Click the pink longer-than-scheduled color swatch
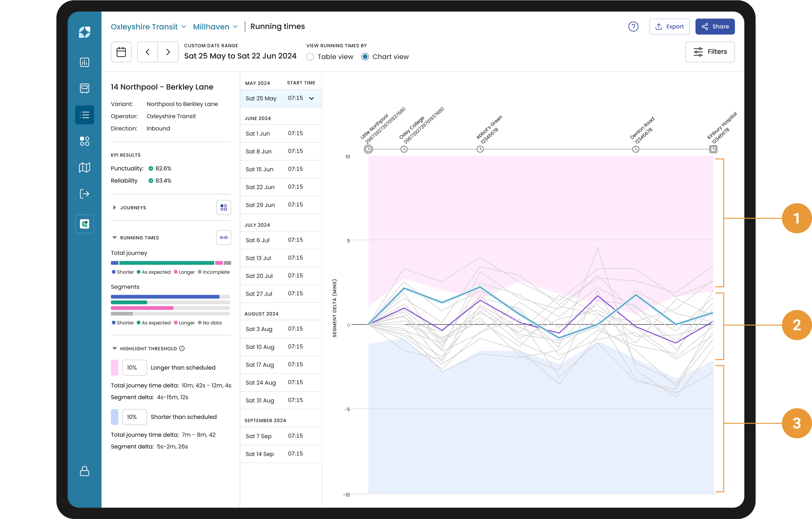Image resolution: width=812 pixels, height=519 pixels. (115, 368)
